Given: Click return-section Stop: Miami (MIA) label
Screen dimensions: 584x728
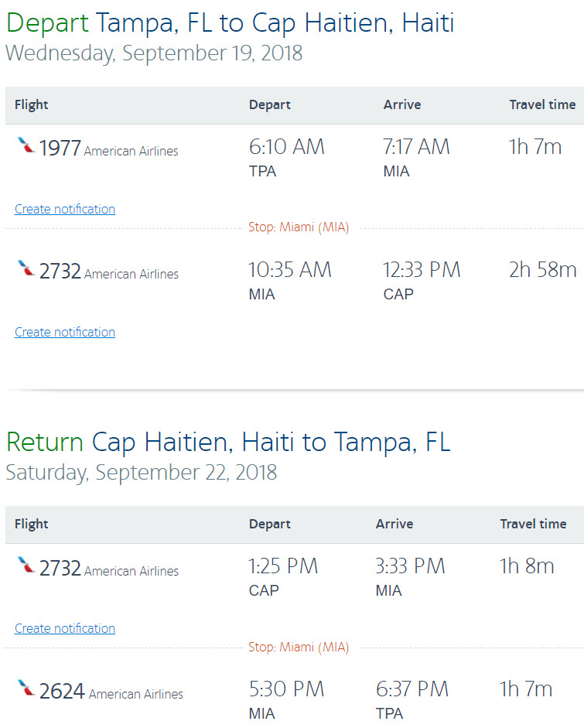Looking at the screenshot, I should 299,647.
